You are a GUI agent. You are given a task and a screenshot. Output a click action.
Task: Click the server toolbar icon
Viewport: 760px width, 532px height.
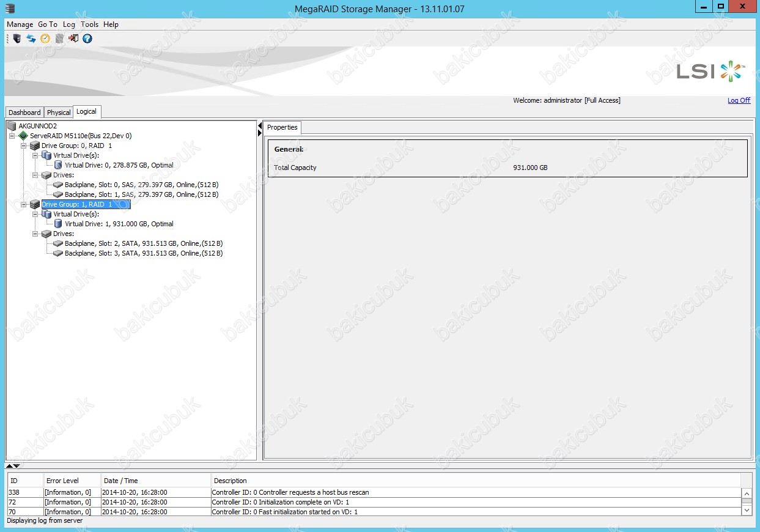click(17, 39)
